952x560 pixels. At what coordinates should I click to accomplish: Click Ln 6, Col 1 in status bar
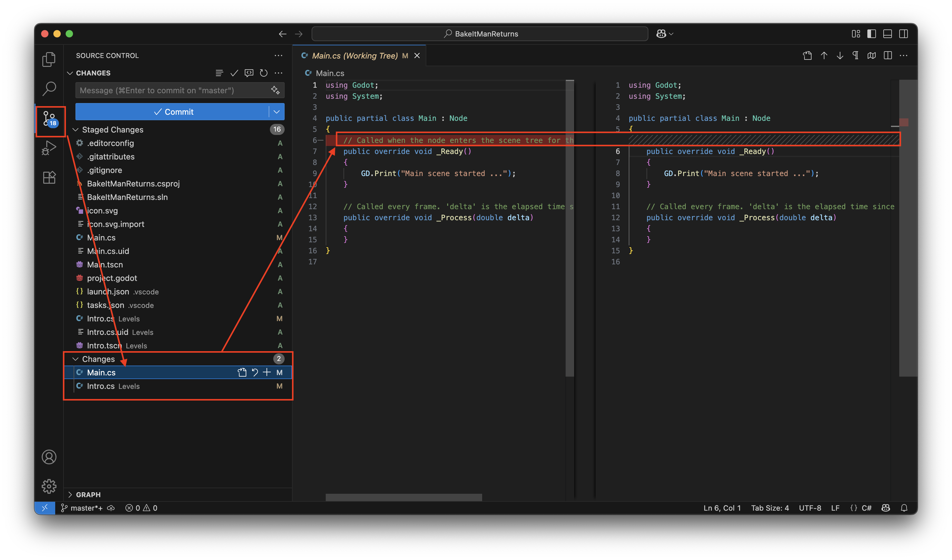pyautogui.click(x=722, y=508)
